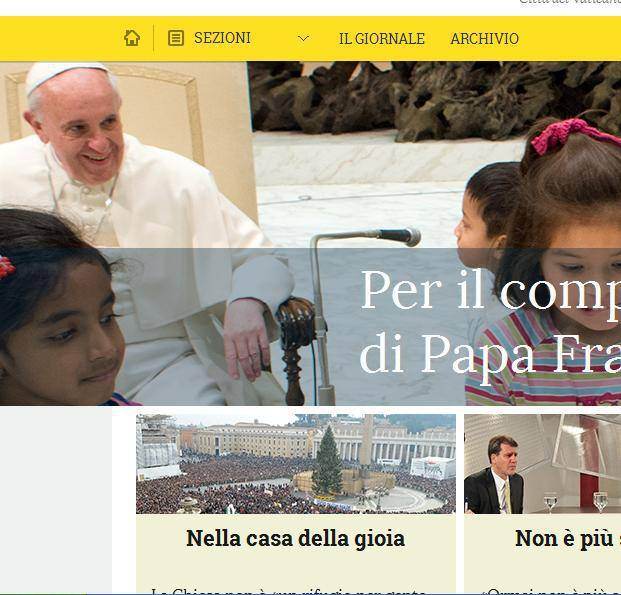Click the list icon beside SEZIONI
The width and height of the screenshot is (621, 595).
(175, 38)
